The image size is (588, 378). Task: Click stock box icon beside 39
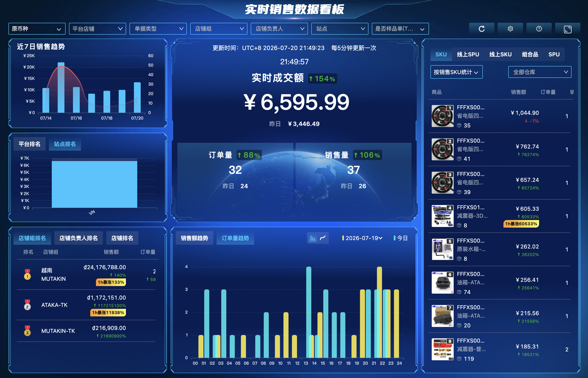[x=459, y=192]
